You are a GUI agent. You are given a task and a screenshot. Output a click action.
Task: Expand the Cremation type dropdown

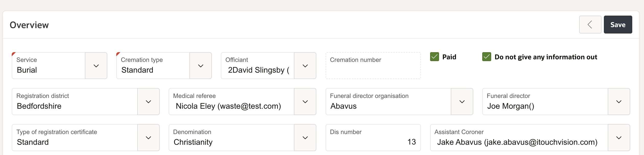(201, 66)
